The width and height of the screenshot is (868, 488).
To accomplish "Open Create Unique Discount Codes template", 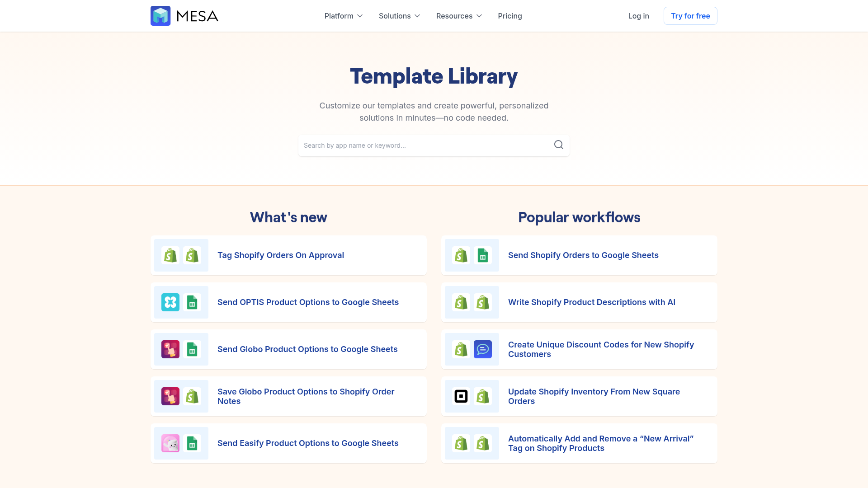I will point(579,349).
